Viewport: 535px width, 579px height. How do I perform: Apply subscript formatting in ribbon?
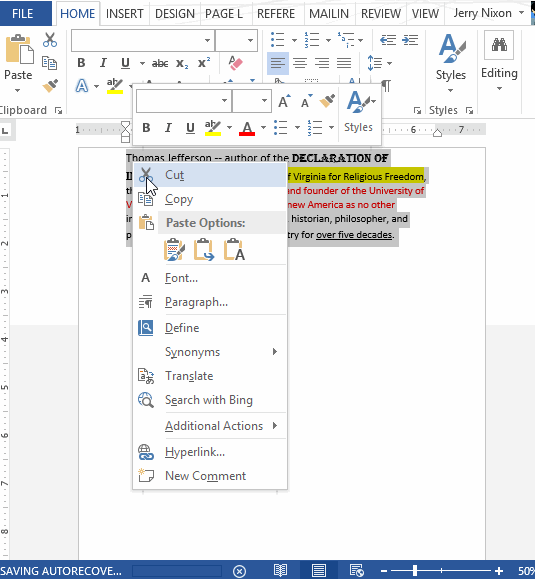click(182, 64)
